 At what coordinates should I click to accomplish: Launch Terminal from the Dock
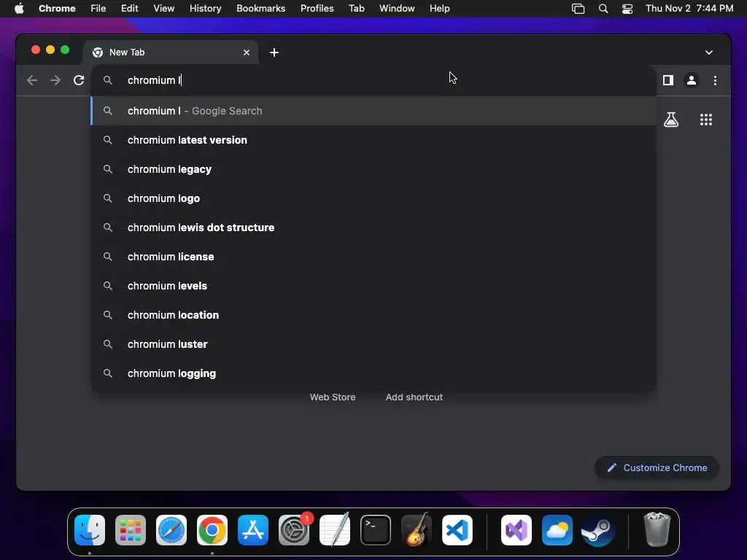[x=376, y=530]
